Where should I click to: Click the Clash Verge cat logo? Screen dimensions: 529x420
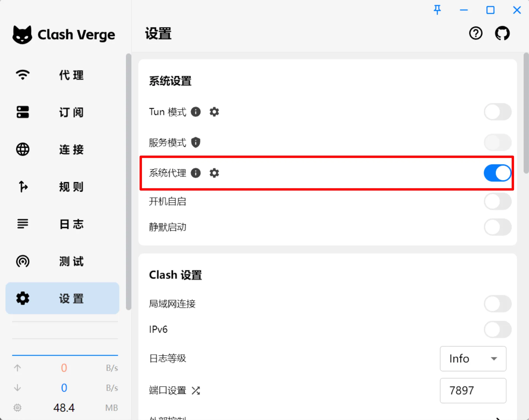pos(22,35)
